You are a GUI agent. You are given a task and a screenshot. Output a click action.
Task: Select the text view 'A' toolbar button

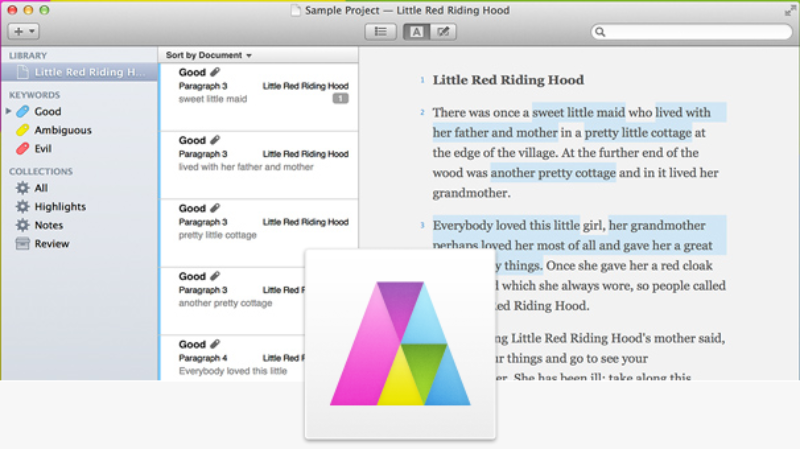(416, 32)
